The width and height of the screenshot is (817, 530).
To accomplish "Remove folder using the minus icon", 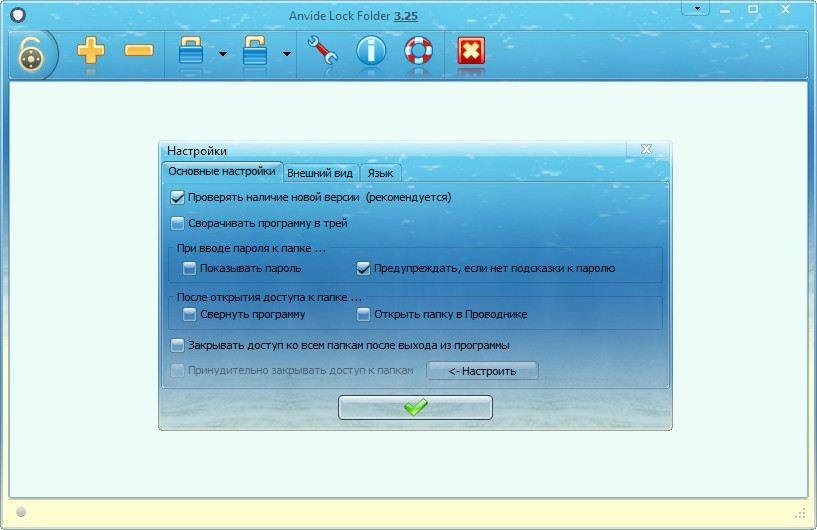I will [139, 50].
